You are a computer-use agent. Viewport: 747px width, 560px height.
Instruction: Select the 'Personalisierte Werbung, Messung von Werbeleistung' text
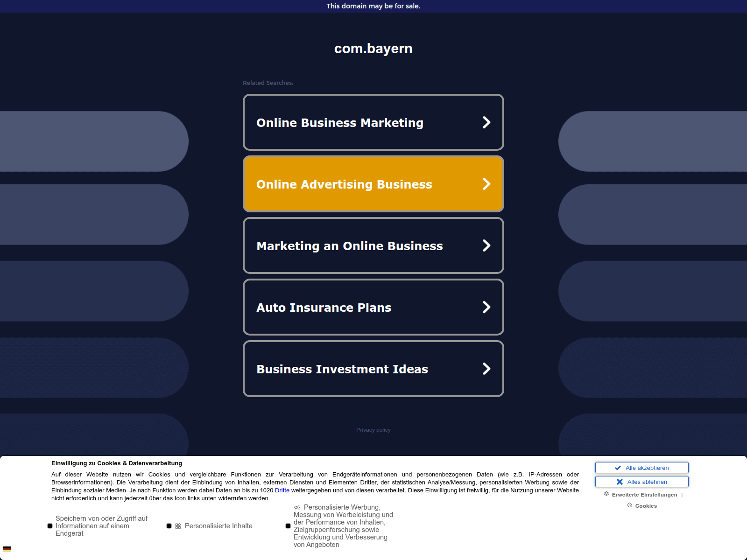click(343, 526)
